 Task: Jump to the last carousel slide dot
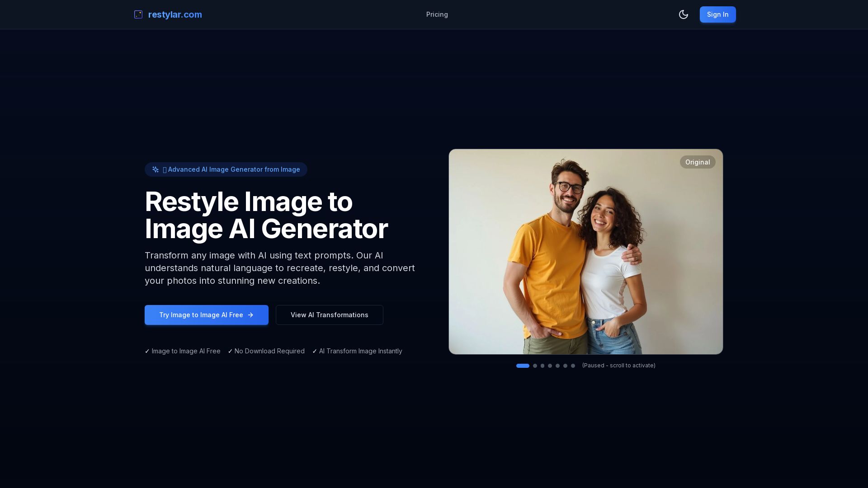coord(573,366)
